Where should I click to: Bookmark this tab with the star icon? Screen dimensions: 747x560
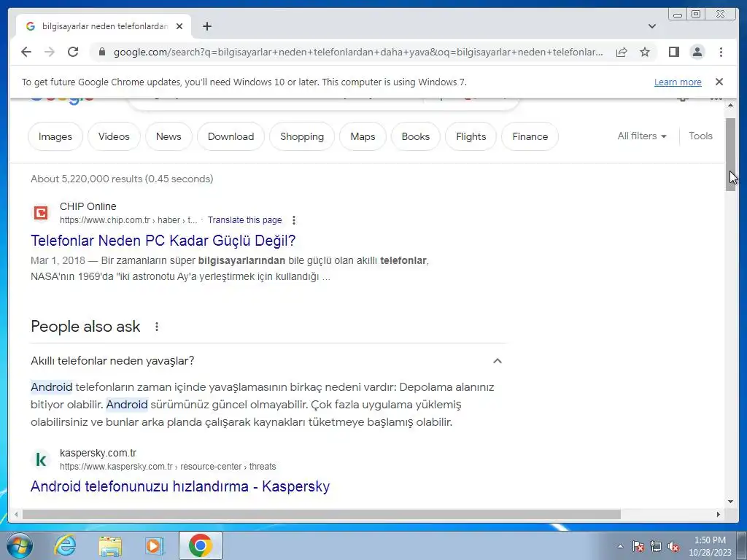[x=645, y=52]
